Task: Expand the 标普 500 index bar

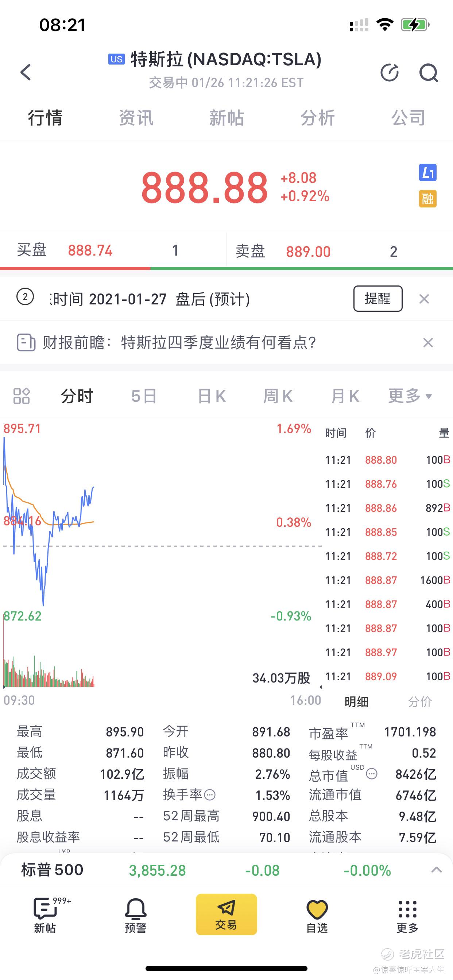Action: coord(436,870)
